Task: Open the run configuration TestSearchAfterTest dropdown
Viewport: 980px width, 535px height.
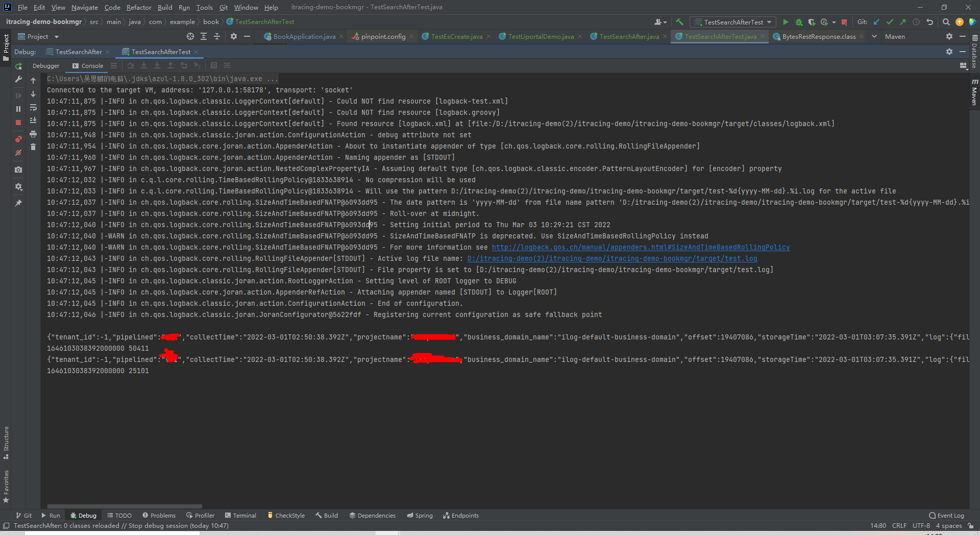Action: pos(732,22)
